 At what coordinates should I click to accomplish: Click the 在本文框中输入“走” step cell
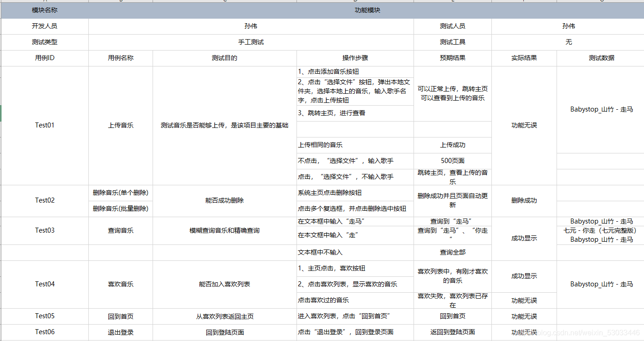tap(355, 235)
